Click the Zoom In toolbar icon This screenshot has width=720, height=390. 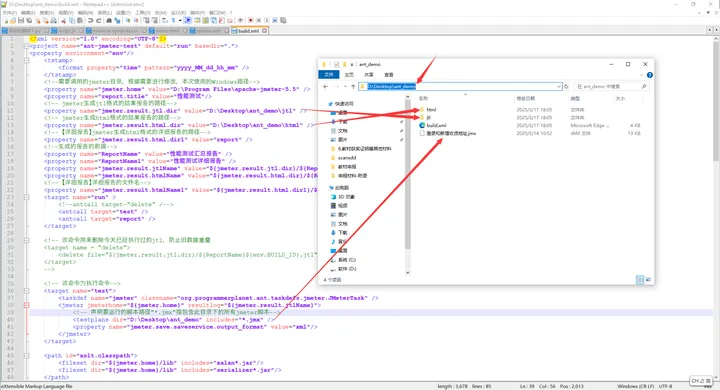point(128,21)
